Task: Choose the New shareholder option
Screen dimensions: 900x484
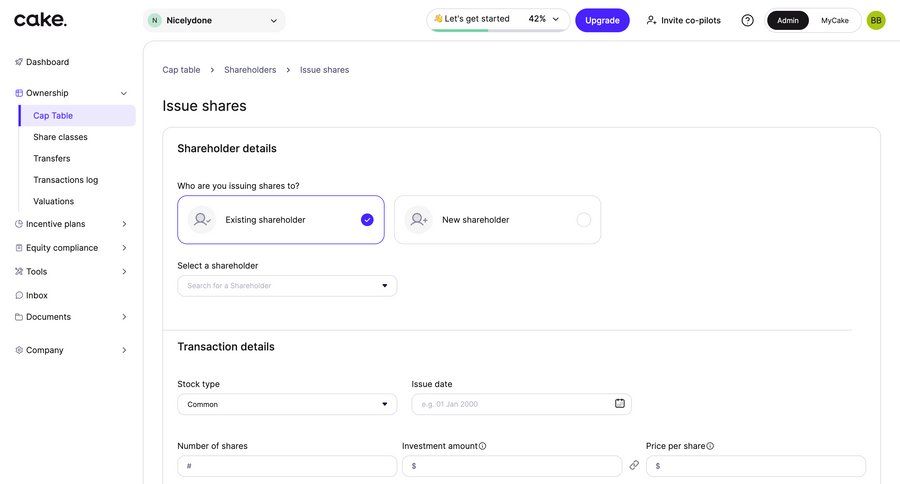Action: (x=497, y=220)
